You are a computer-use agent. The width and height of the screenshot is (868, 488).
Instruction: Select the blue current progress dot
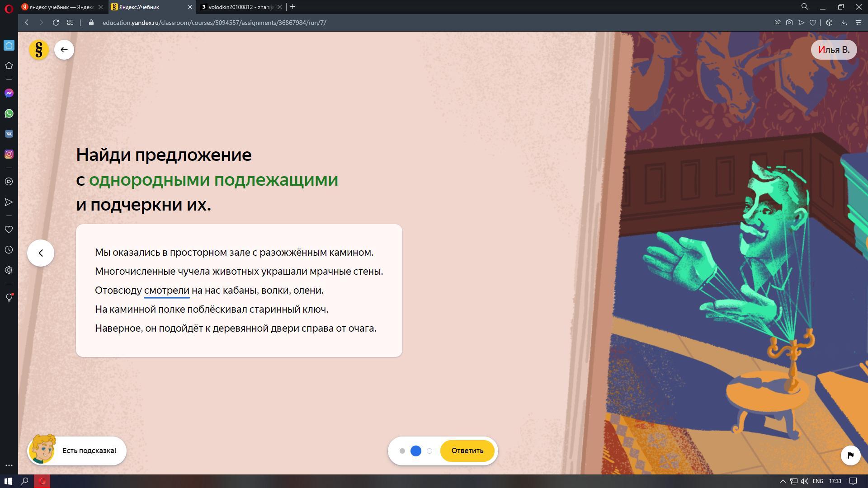click(x=415, y=451)
